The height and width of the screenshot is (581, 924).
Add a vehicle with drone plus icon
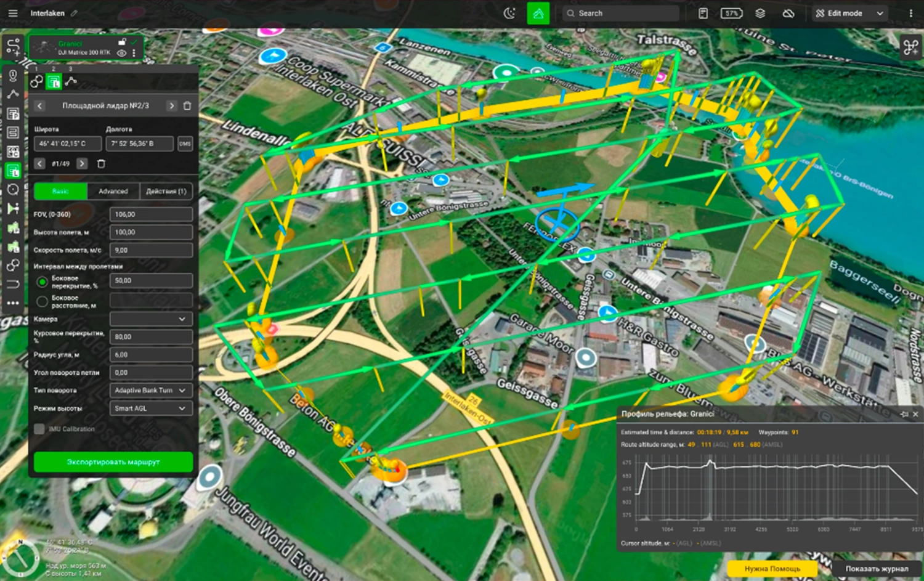tap(910, 47)
